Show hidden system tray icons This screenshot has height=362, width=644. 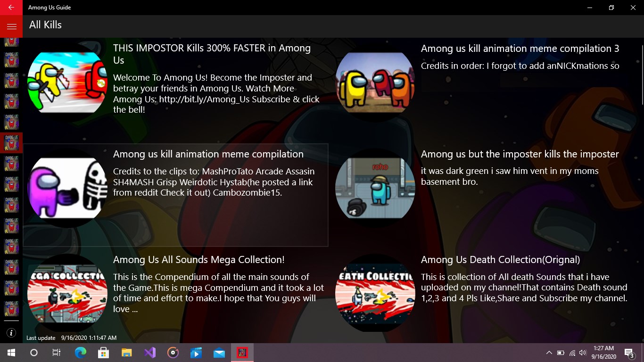coord(549,353)
